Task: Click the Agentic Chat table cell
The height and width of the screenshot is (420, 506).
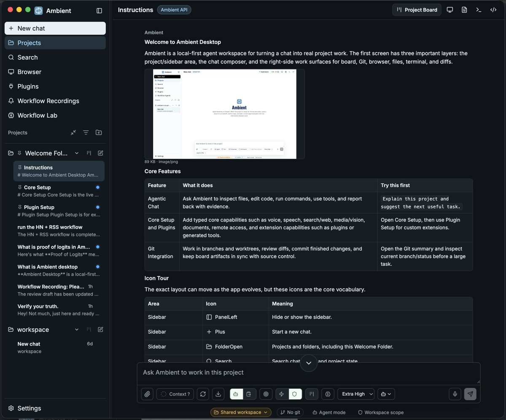Action: (162, 202)
